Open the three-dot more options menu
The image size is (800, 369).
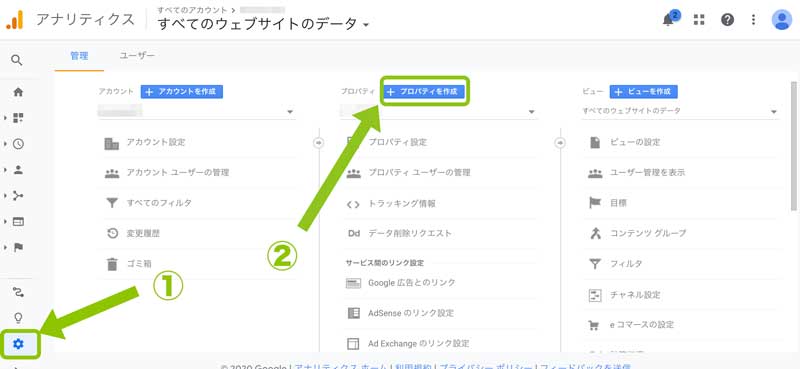pos(754,20)
